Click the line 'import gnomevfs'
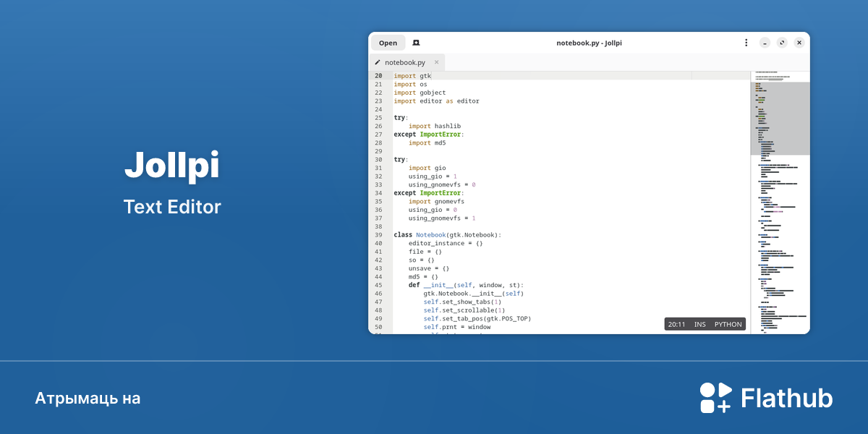The width and height of the screenshot is (868, 434). tap(436, 201)
